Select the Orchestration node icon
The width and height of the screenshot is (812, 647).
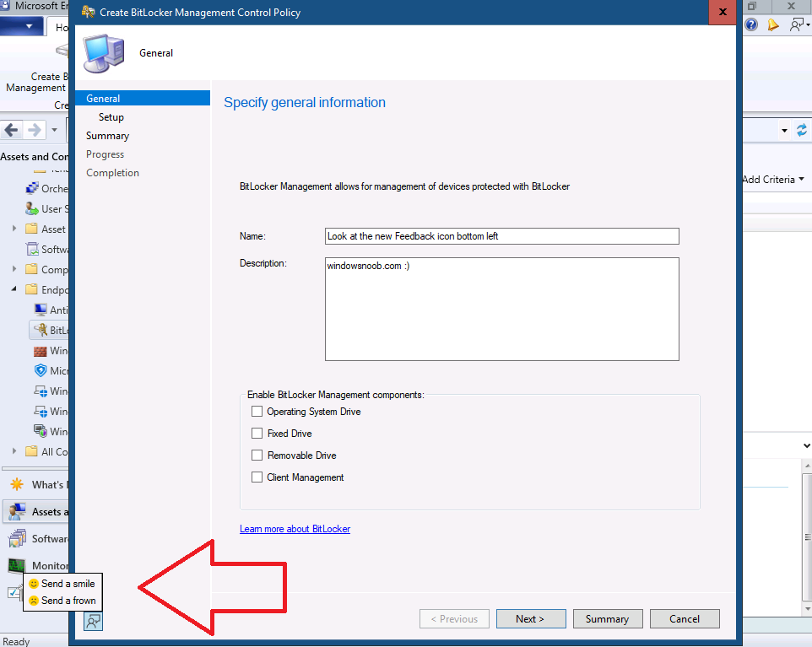pyautogui.click(x=32, y=188)
